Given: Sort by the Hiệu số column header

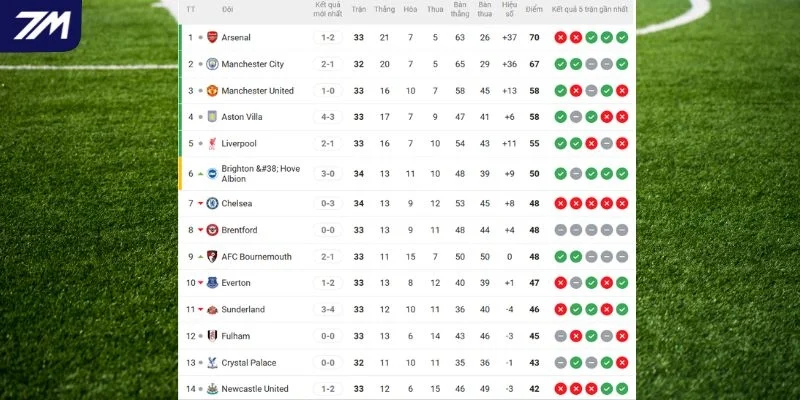Looking at the screenshot, I should pyautogui.click(x=509, y=9).
